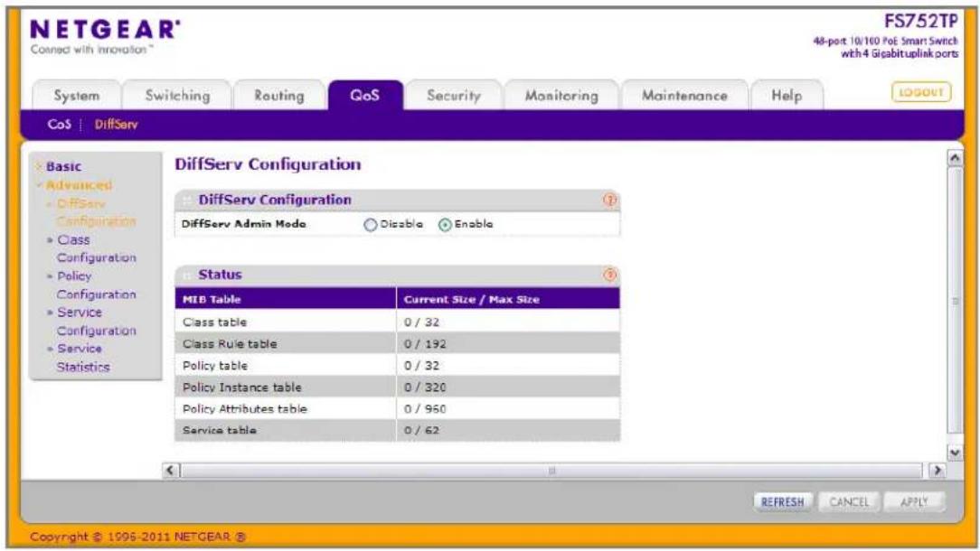
Task: Click the NETGEAR logo
Action: (105, 35)
